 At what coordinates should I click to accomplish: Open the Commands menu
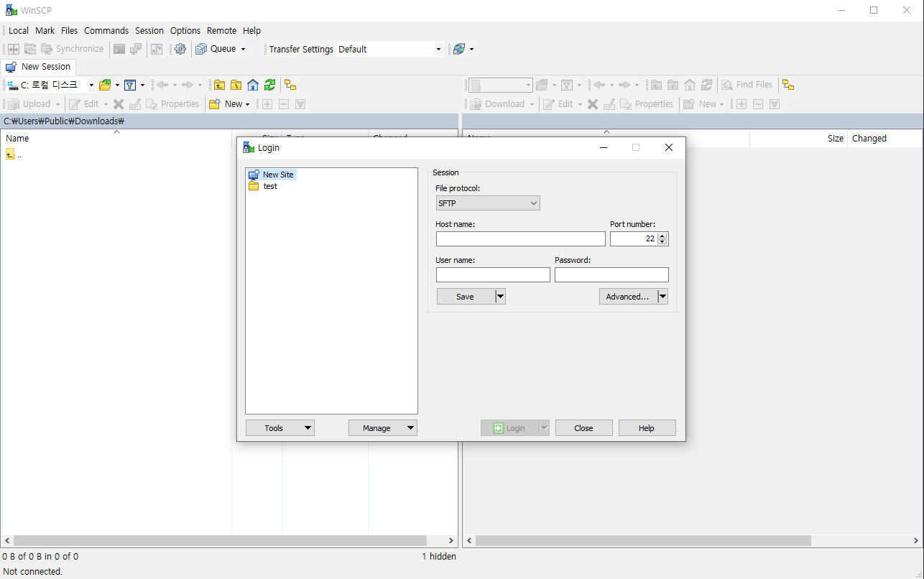[x=106, y=30]
